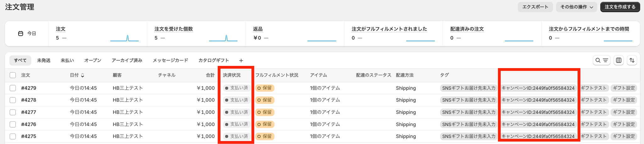Switch to the 未発送 tab
The image size is (644, 144).
(44, 60)
